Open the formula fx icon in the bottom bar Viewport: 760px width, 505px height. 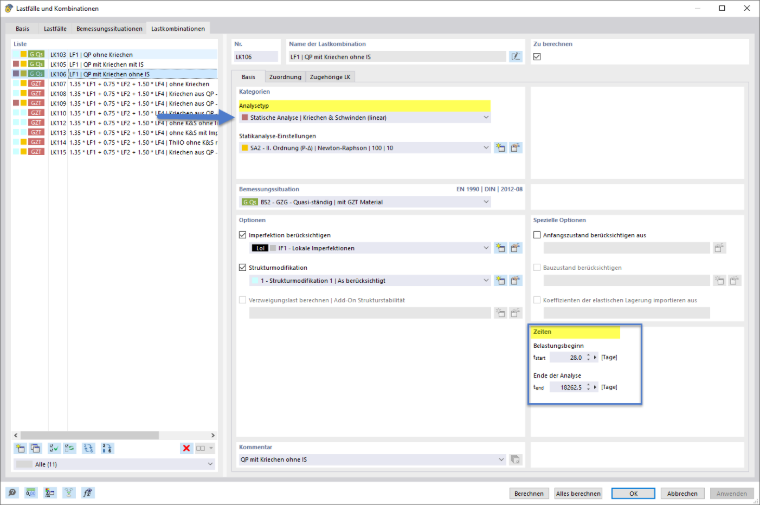(88, 493)
